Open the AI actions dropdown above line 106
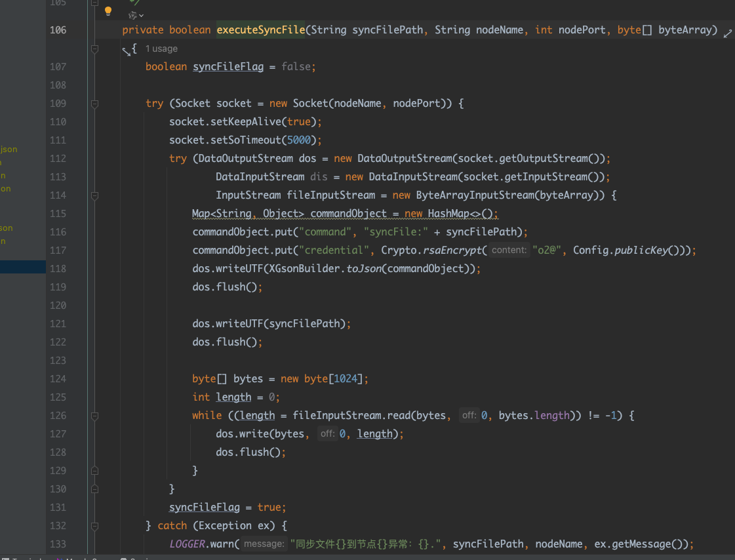Viewport: 735px width, 560px height. point(136,15)
